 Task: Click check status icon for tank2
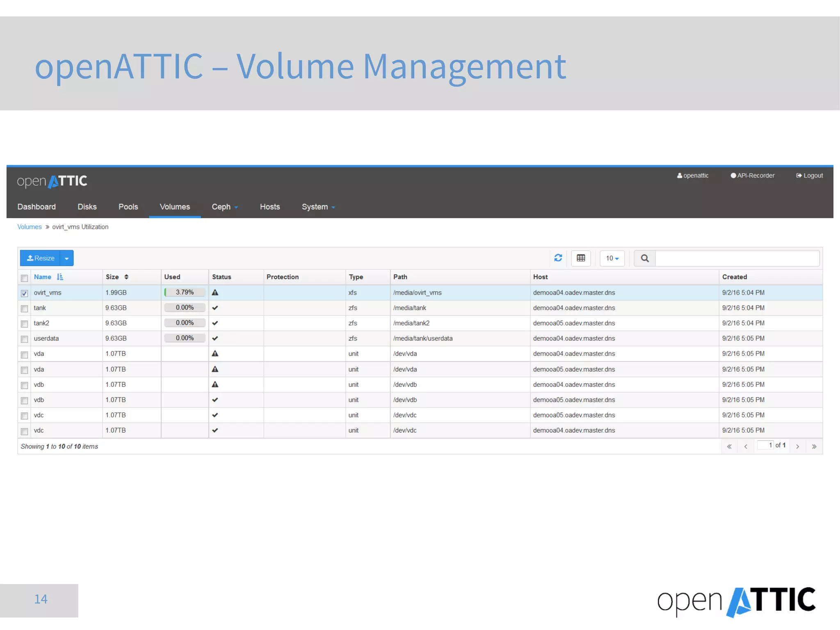[215, 323]
